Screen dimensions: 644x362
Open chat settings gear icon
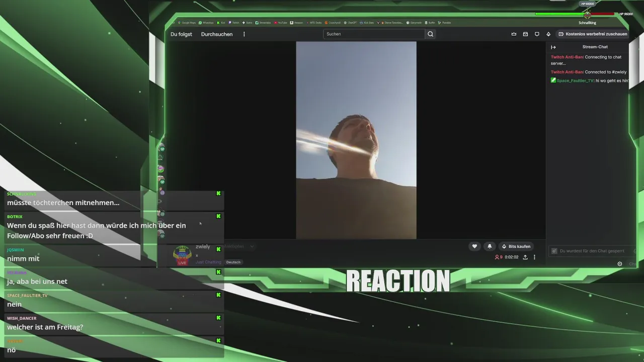pyautogui.click(x=620, y=264)
